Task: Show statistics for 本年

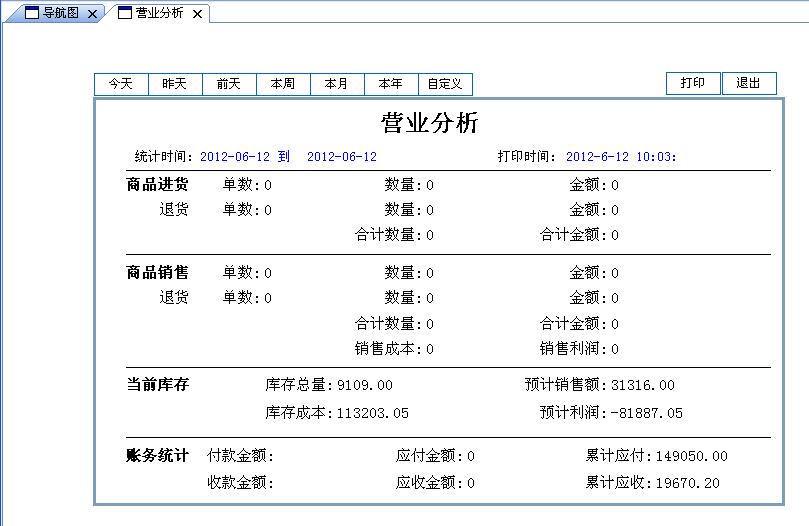Action: 391,84
